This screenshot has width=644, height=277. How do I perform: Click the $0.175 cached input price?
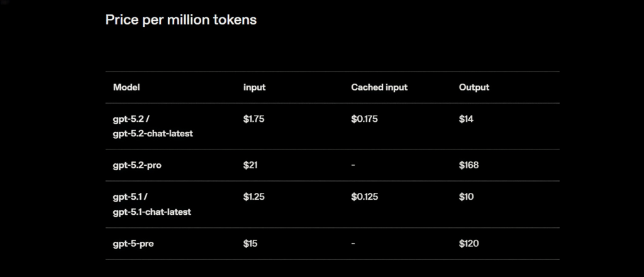(364, 119)
